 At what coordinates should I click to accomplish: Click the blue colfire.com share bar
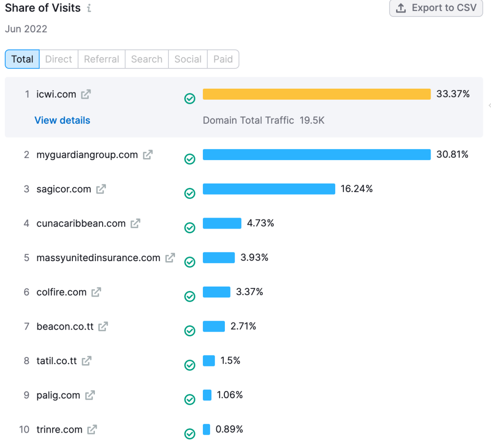pyautogui.click(x=217, y=292)
